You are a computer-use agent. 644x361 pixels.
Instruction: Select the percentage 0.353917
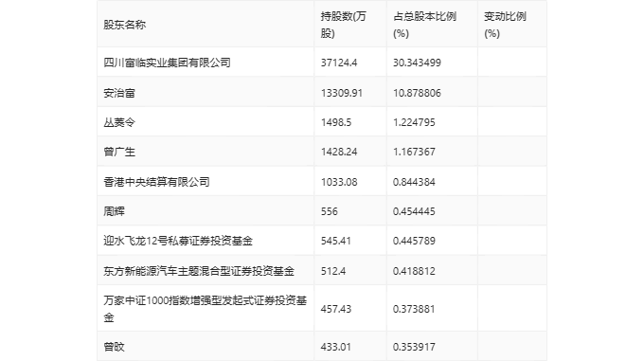tap(414, 347)
